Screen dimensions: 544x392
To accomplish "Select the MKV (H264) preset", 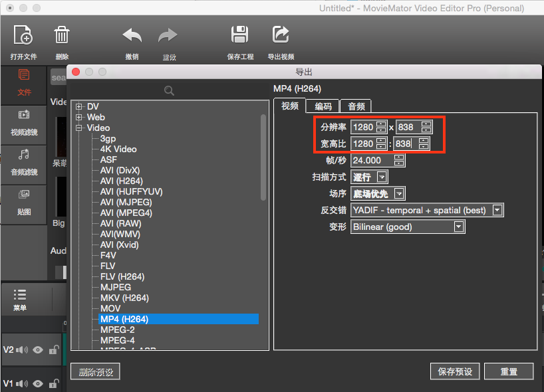I will click(124, 298).
